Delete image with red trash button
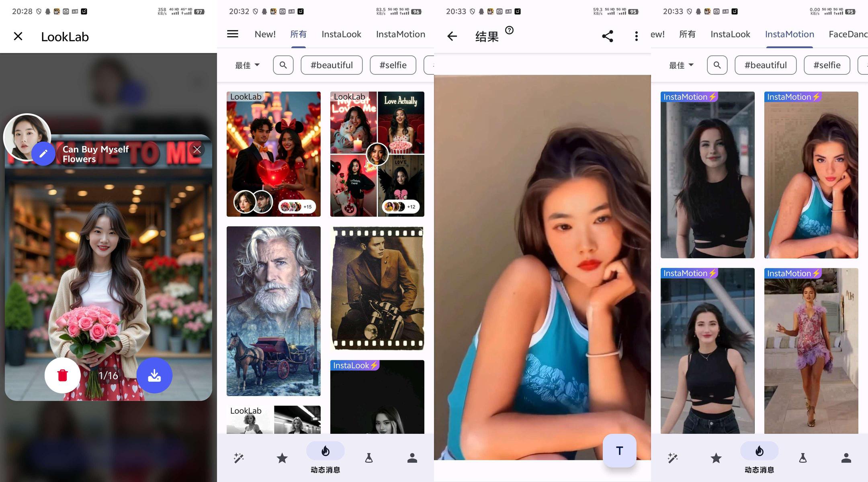 click(63, 375)
